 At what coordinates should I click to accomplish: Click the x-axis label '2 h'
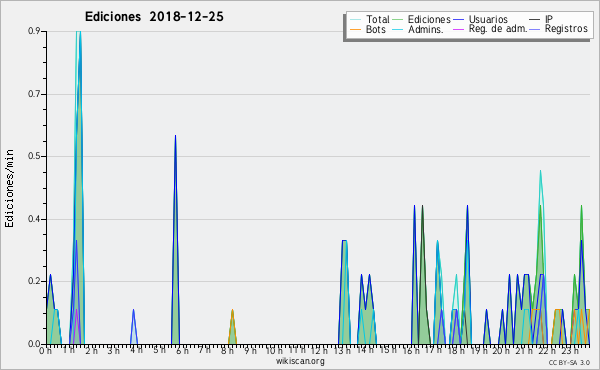point(91,351)
